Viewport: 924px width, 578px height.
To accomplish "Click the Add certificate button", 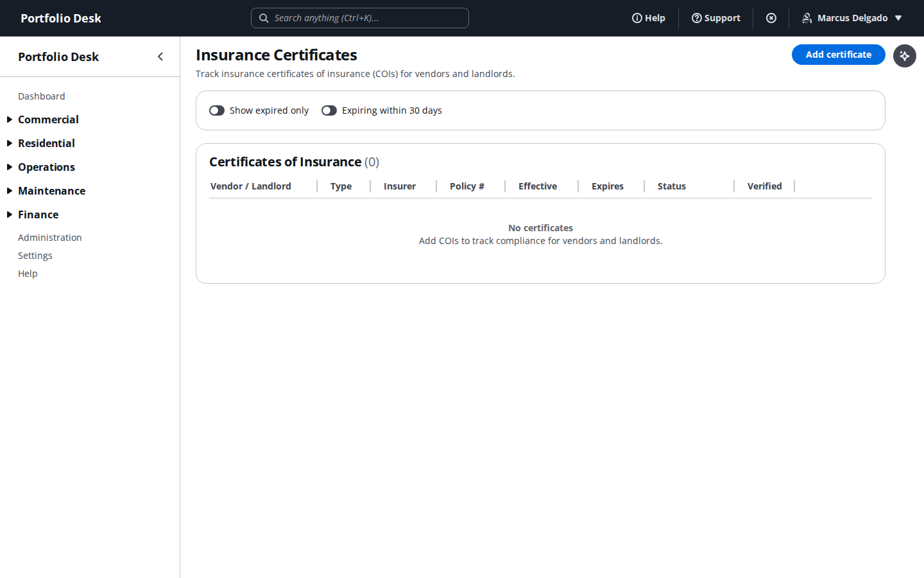I will pos(839,55).
